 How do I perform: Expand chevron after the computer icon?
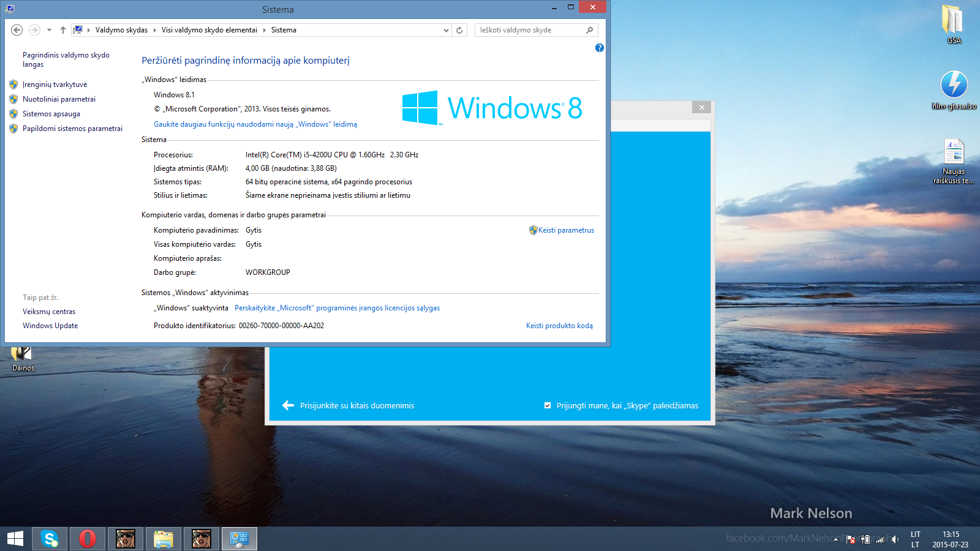pyautogui.click(x=89, y=30)
